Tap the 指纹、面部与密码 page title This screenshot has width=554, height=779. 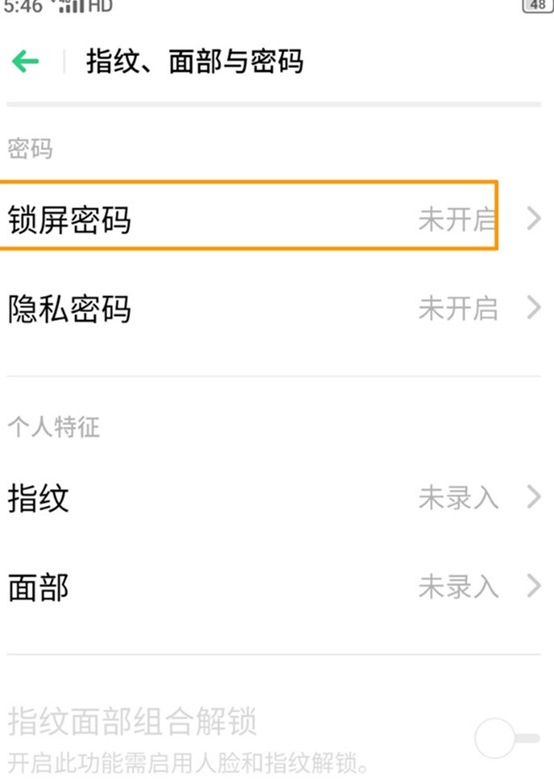(x=195, y=62)
